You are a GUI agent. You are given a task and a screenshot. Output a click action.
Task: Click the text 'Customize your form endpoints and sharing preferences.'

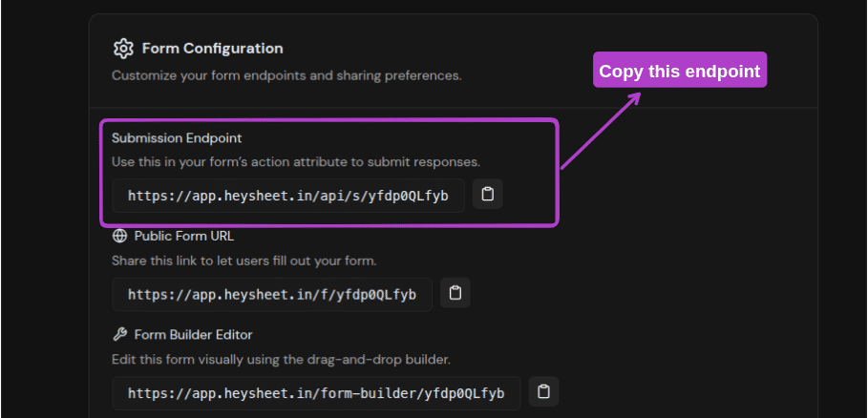(x=286, y=75)
